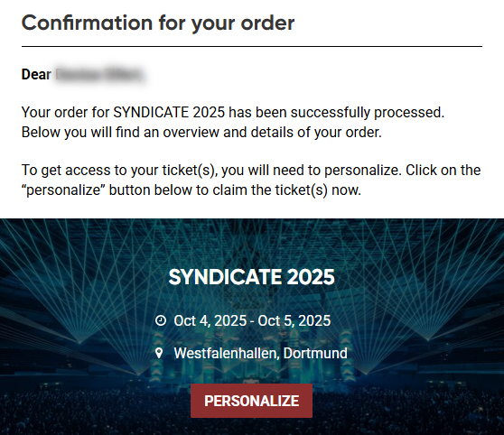Image resolution: width=504 pixels, height=435 pixels.
Task: Click the Oct 5, 2025 end date
Action: [x=294, y=320]
